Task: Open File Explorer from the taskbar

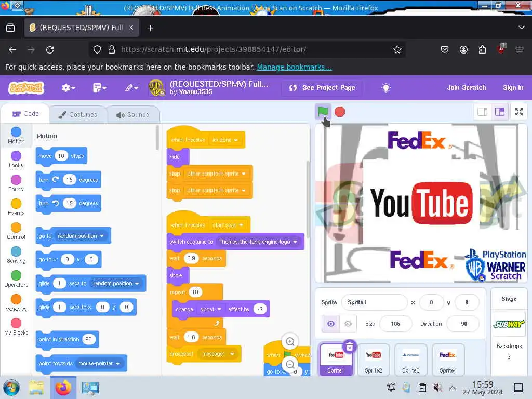Action: (x=36, y=388)
